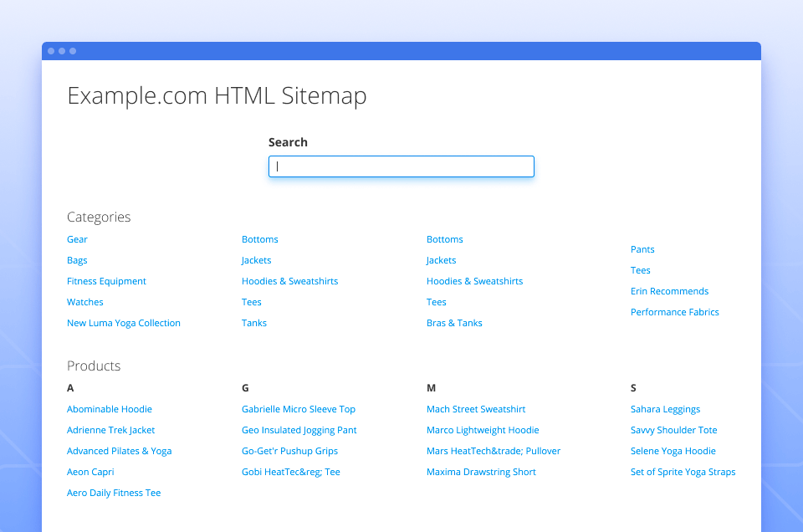Image resolution: width=803 pixels, height=532 pixels.
Task: Visit the Fitness Equipment category
Action: (106, 281)
